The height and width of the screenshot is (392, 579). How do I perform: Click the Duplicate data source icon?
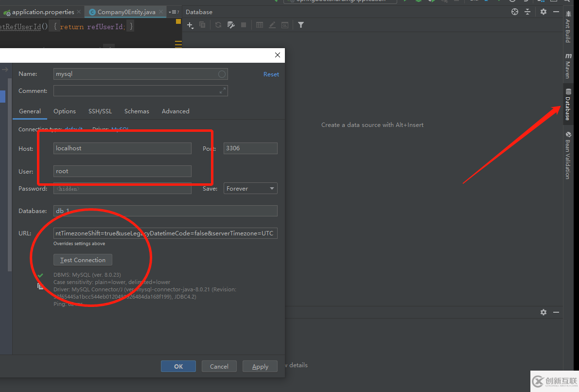tap(202, 25)
